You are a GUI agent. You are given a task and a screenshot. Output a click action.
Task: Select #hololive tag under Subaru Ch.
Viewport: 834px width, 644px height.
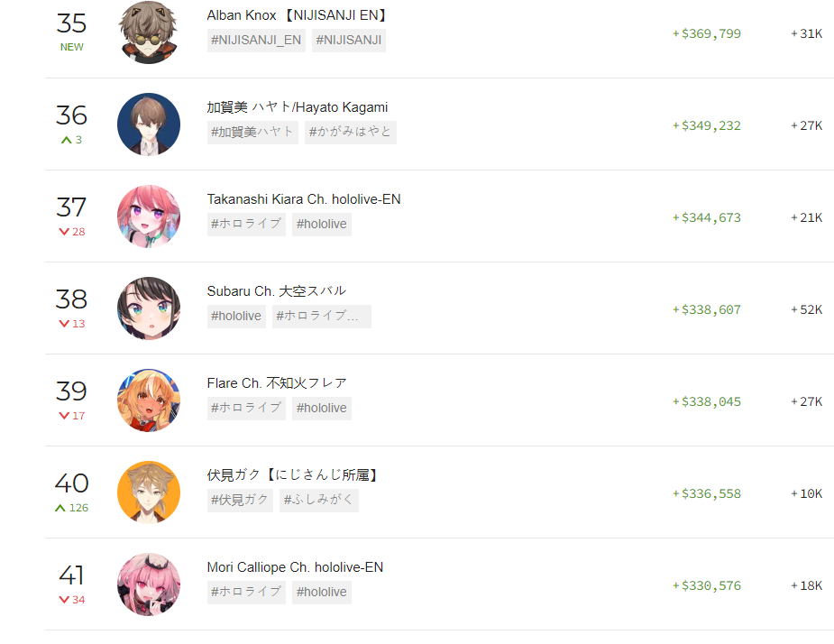[237, 317]
